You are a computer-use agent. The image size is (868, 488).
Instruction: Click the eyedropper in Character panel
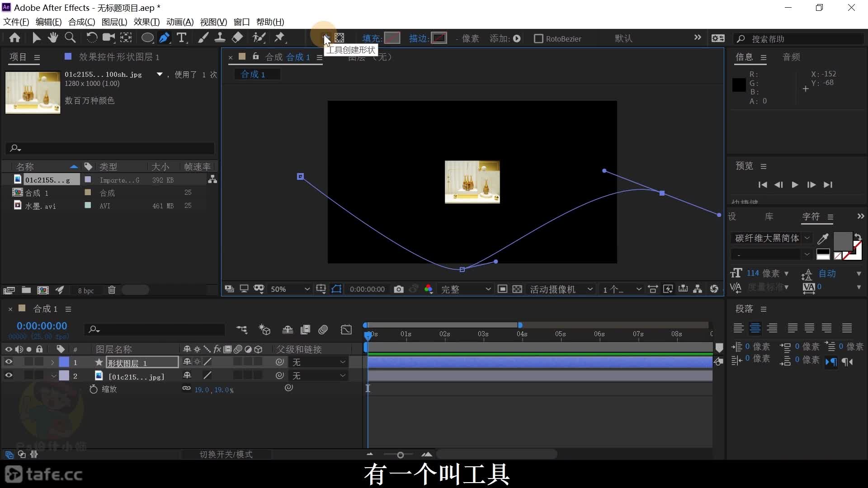[x=823, y=239]
